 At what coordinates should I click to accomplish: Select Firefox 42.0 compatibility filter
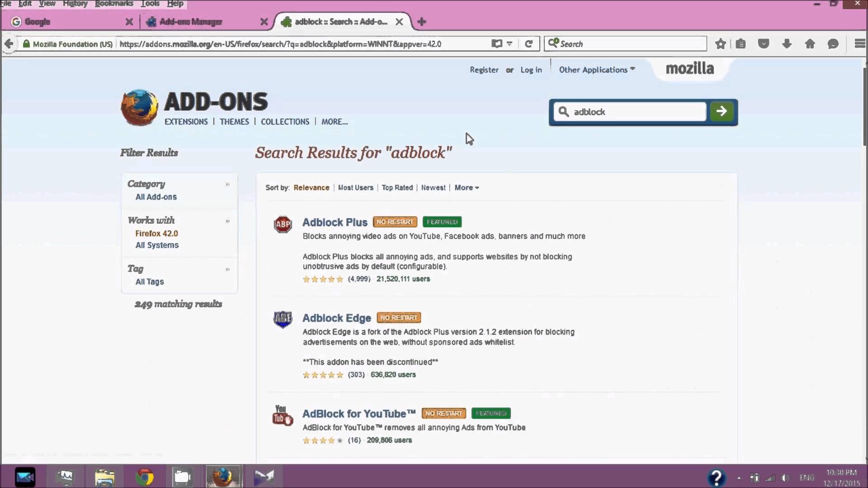pyautogui.click(x=157, y=233)
